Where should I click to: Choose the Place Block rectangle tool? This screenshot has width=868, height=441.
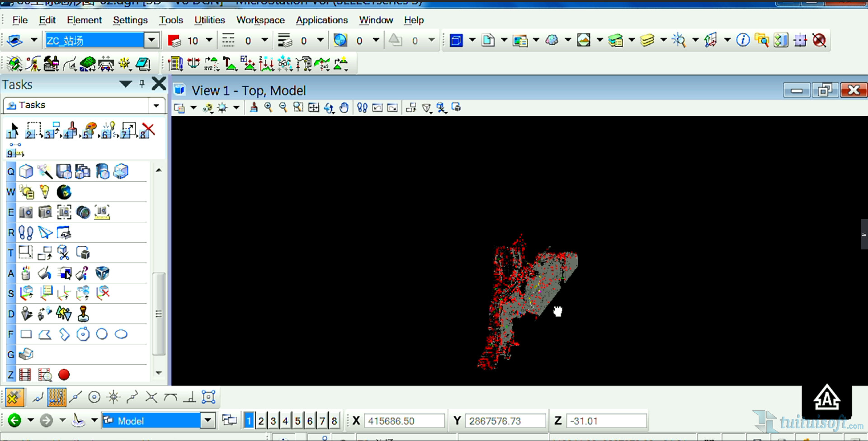click(x=26, y=334)
